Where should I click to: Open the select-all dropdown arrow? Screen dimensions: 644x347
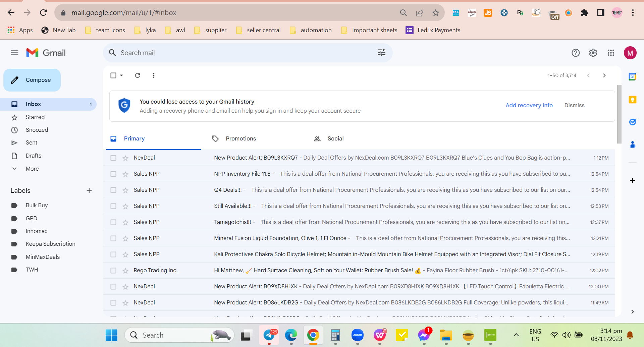point(121,75)
